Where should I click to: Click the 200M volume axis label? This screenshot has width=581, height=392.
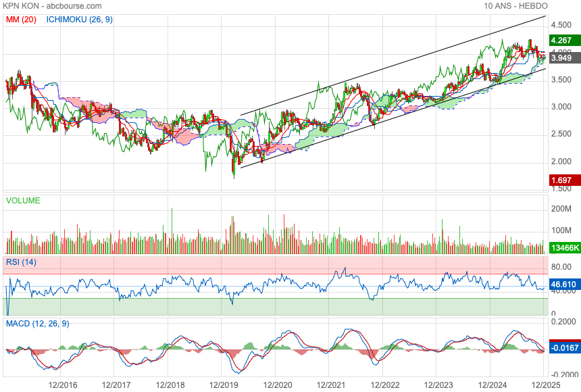562,210
